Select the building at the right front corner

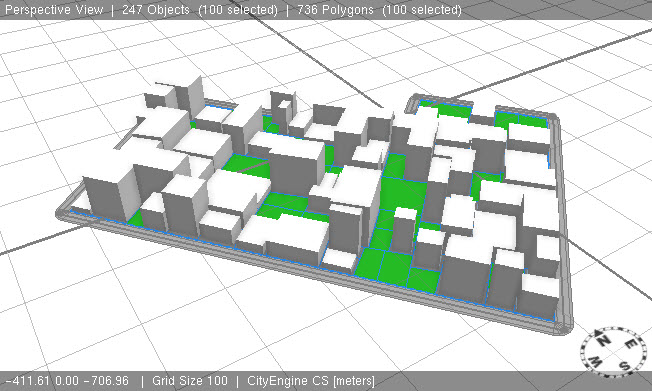[x=538, y=296]
